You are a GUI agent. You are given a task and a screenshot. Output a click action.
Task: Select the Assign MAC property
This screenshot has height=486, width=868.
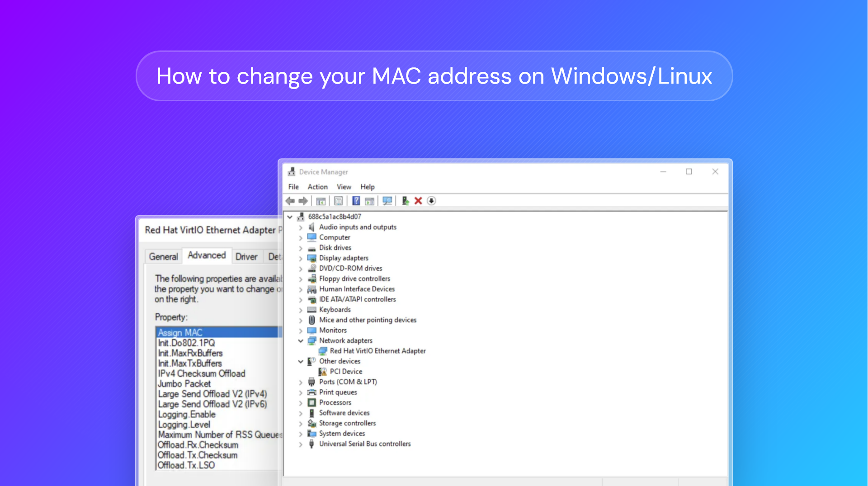219,332
